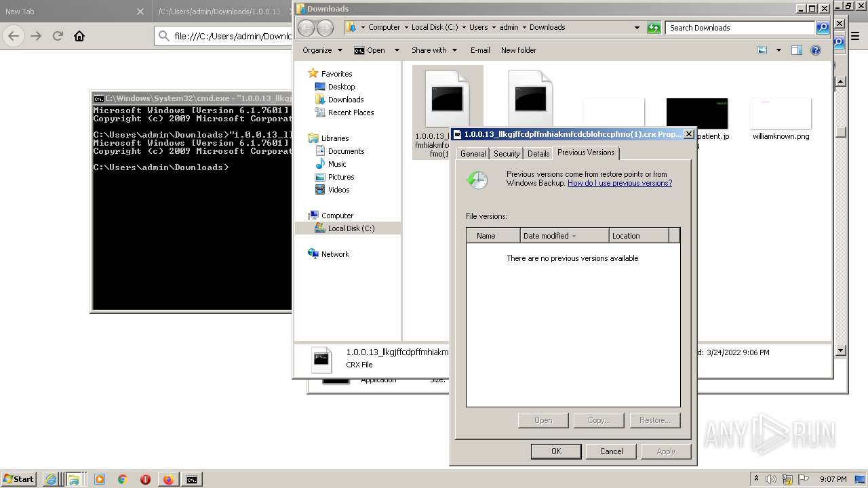Open the volume tray icon
868x488 pixels.
point(770,479)
